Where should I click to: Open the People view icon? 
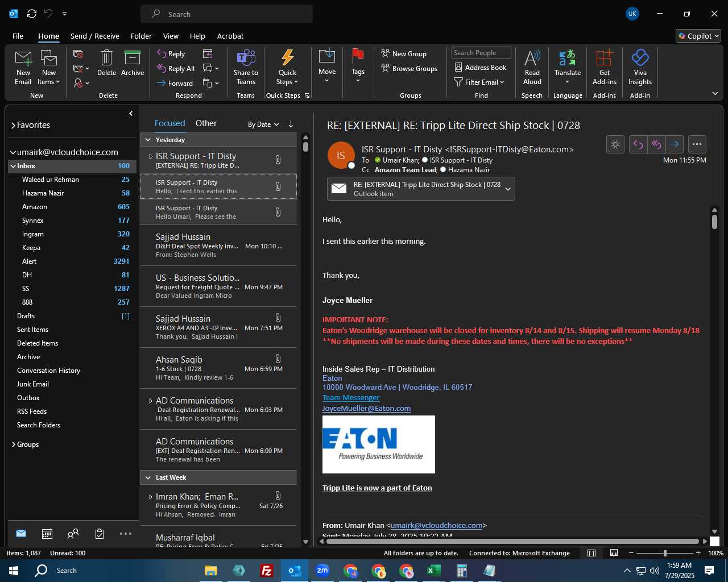(73, 534)
